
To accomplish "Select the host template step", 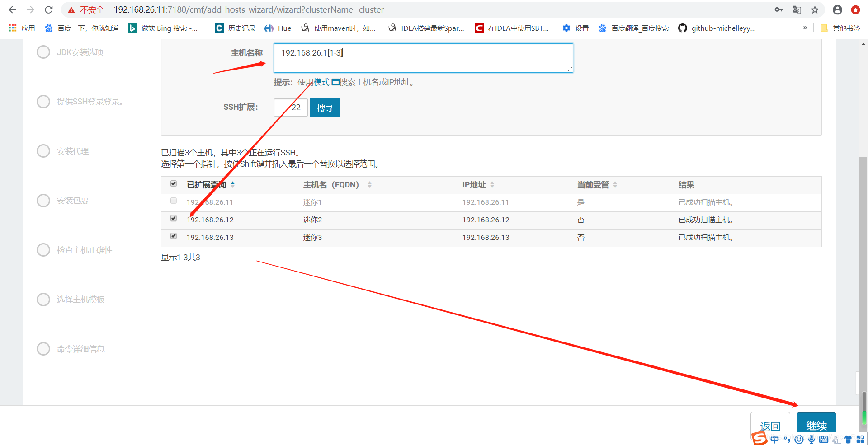I will point(43,300).
